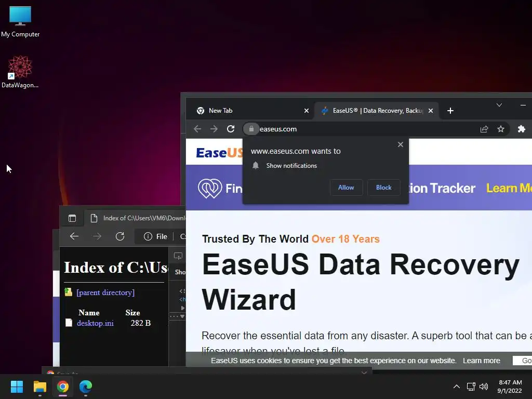Bookmark this page with star icon
Image resolution: width=532 pixels, height=399 pixels.
point(501,129)
